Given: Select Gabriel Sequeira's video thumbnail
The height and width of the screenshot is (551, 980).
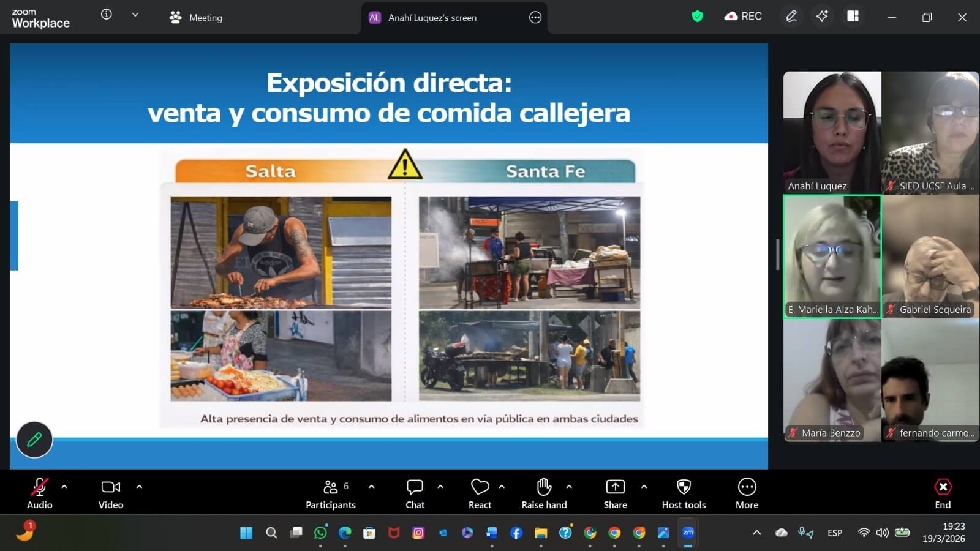Looking at the screenshot, I should click(x=930, y=256).
